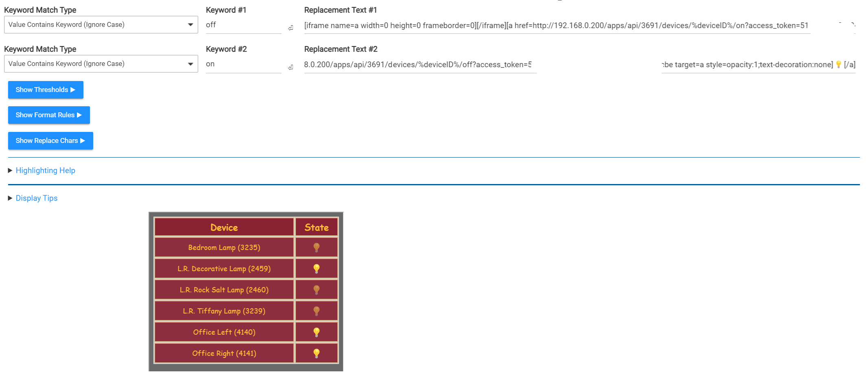Click the Office Right bulb icon
The width and height of the screenshot is (868, 386).
(317, 353)
